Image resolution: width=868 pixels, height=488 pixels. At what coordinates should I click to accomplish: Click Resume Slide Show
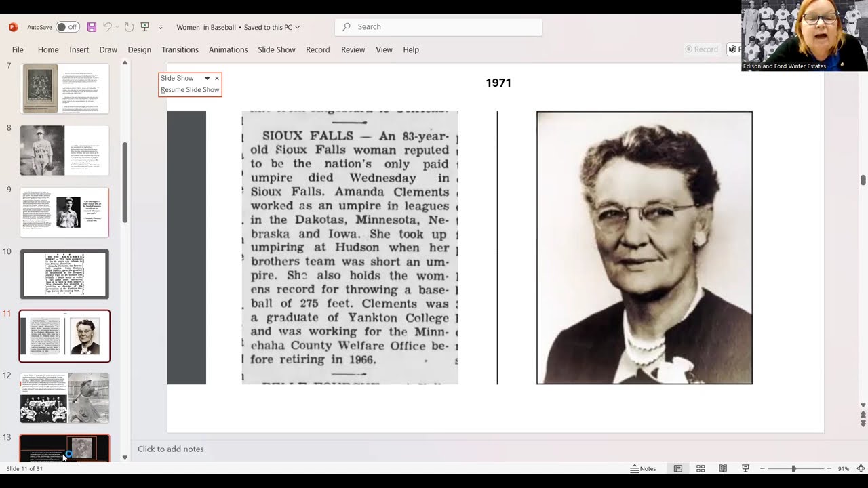point(190,89)
